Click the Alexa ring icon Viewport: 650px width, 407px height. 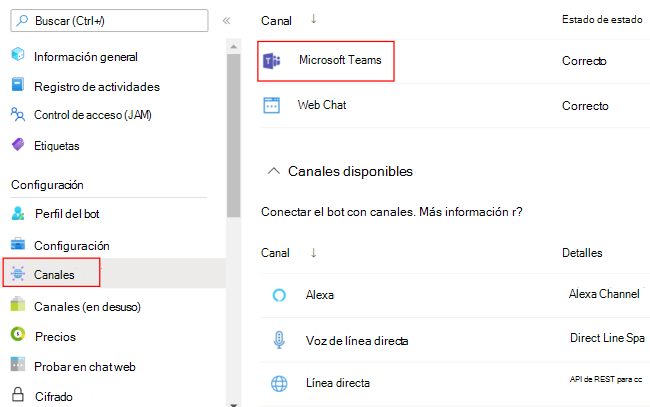[x=279, y=295]
